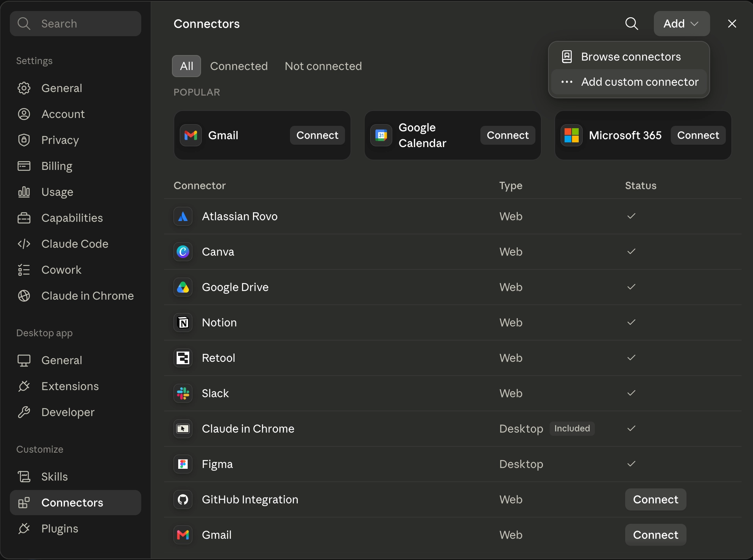The height and width of the screenshot is (560, 753).
Task: Open Desktop app General settings
Action: (76, 360)
